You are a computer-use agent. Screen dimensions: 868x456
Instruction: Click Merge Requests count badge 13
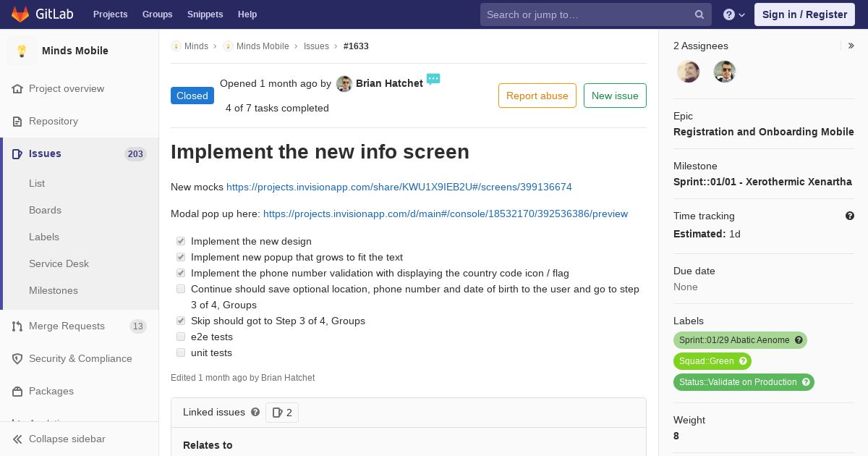click(x=138, y=326)
